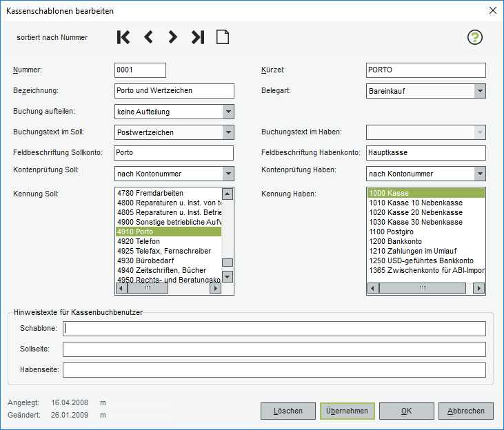The height and width of the screenshot is (430, 504).
Task: Focus the Kürzel input field
Action: click(x=426, y=70)
